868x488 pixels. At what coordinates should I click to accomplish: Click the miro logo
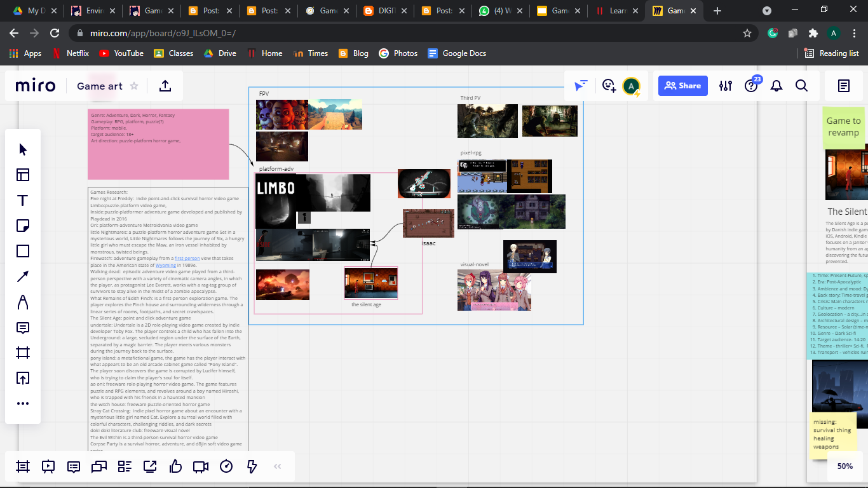click(36, 86)
